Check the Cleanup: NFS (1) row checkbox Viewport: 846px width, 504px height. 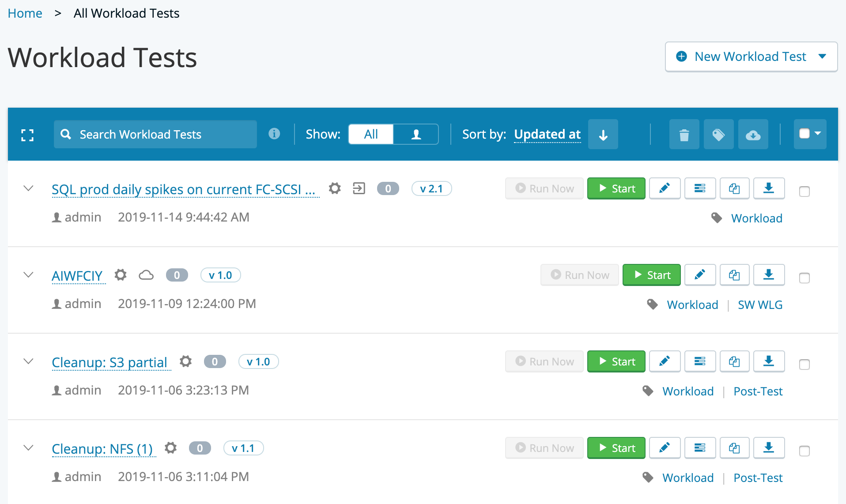click(804, 451)
